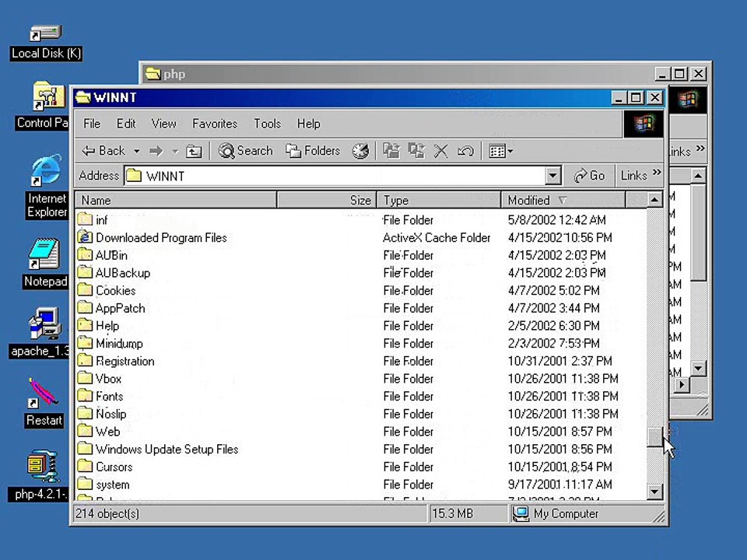Screen dimensions: 747x560
Task: Select the AppPatch folder icon
Action: tap(86, 307)
